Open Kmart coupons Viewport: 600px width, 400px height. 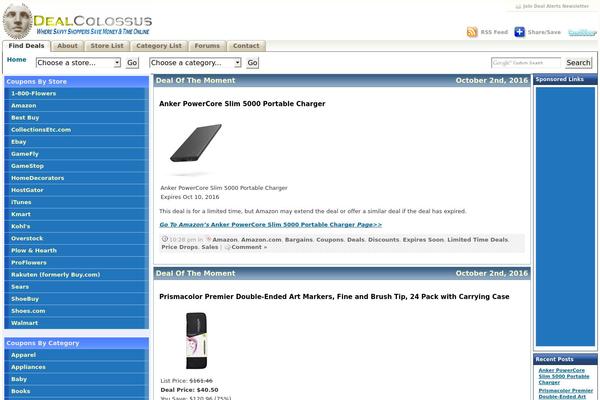[x=77, y=214]
